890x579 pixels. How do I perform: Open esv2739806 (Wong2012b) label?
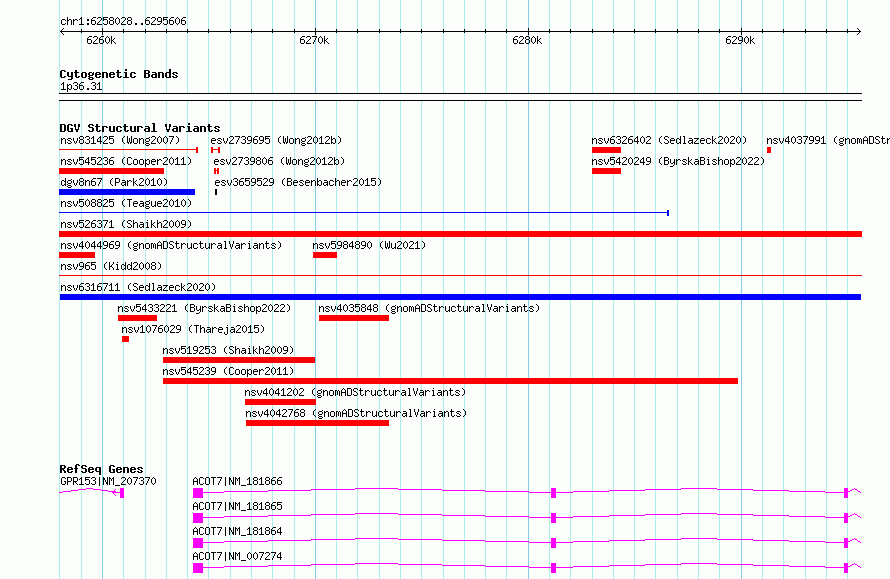(279, 161)
